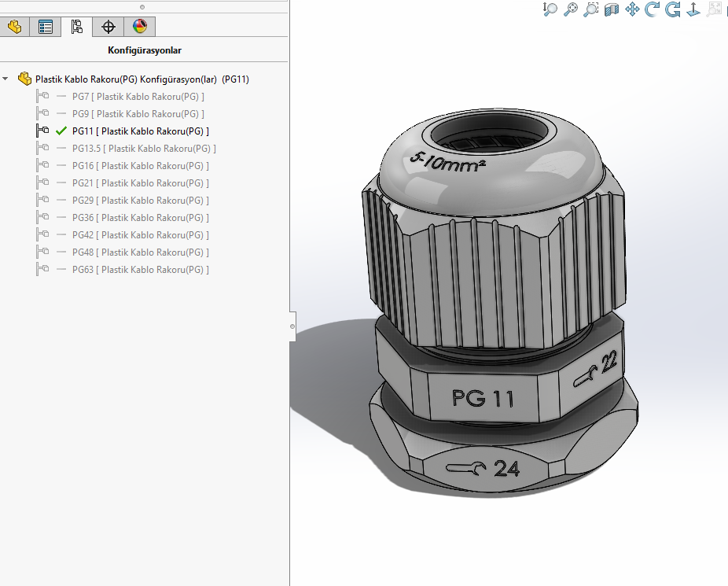Click the configuration icon beside PG36
Screen dimensions: 728x586
coord(42,217)
